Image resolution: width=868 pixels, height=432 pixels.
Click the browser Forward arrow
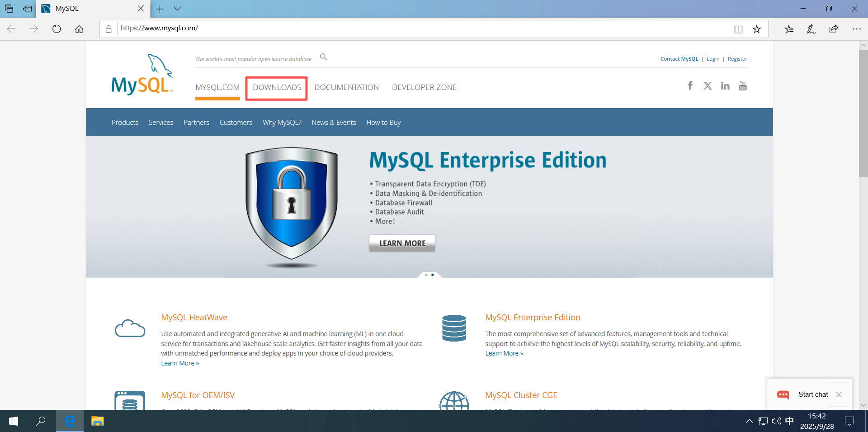(x=34, y=29)
